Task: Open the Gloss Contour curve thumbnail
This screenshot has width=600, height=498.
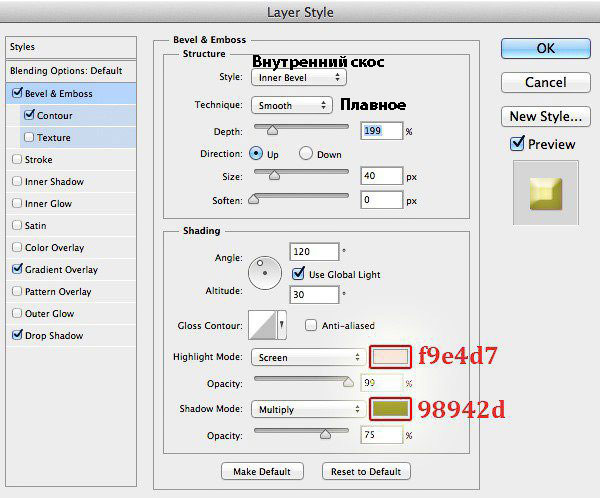Action: (262, 325)
